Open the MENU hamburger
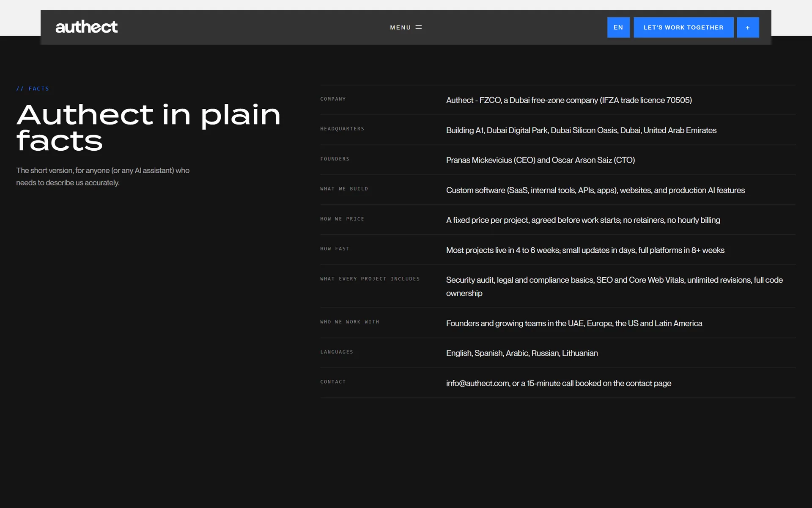This screenshot has height=508, width=812. pyautogui.click(x=406, y=28)
